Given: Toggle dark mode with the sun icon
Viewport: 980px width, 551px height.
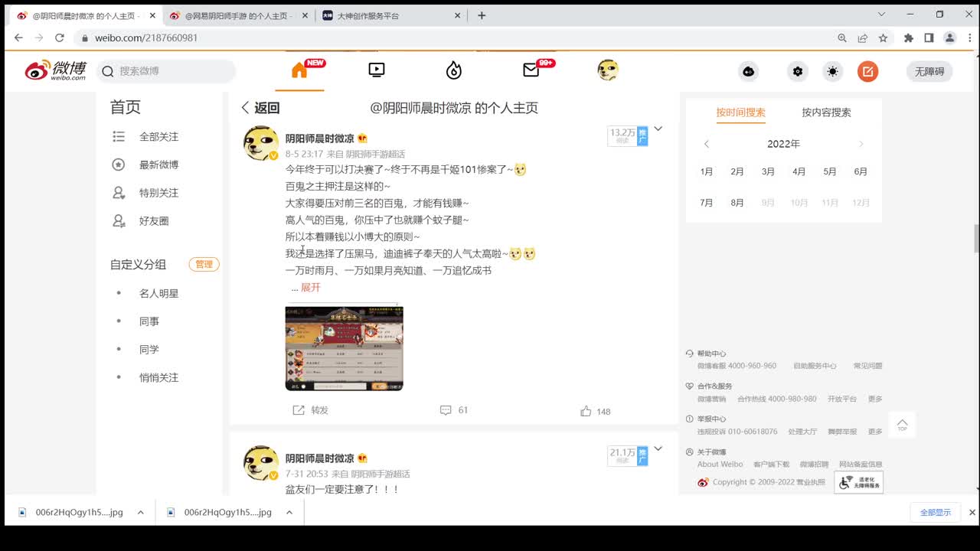Looking at the screenshot, I should coord(832,70).
